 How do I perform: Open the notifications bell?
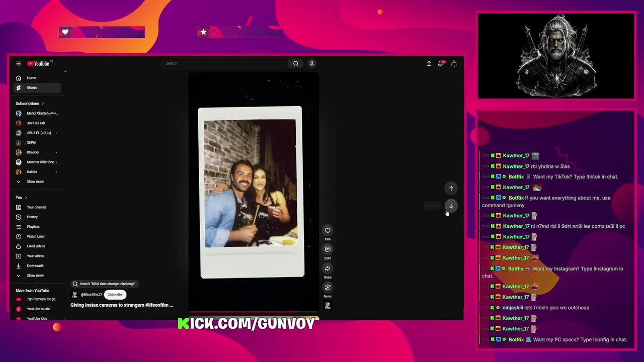point(441,63)
